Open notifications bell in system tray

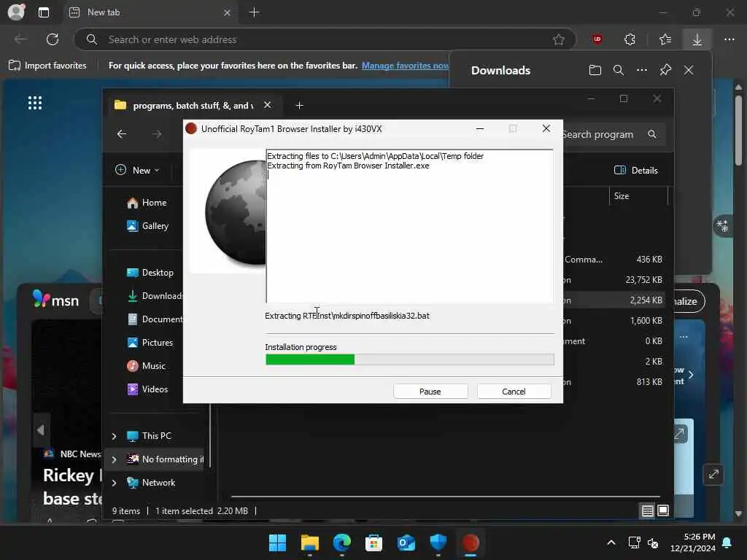coord(727,542)
